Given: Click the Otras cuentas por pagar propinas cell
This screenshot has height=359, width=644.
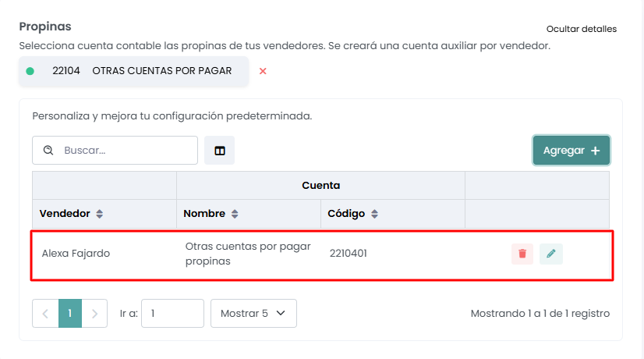Looking at the screenshot, I should (x=247, y=254).
